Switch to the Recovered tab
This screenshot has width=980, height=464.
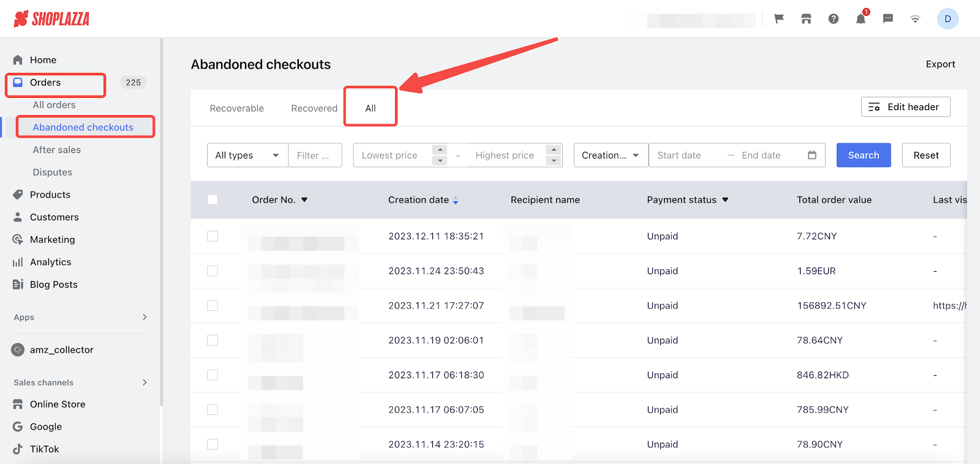(314, 108)
